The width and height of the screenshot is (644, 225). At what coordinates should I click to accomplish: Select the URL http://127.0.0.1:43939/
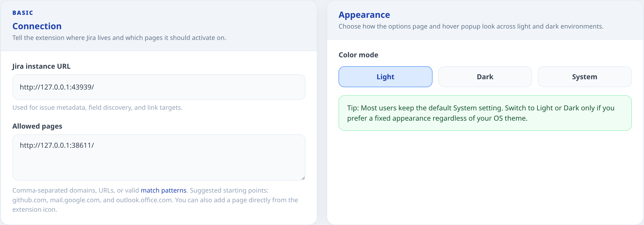[57, 87]
